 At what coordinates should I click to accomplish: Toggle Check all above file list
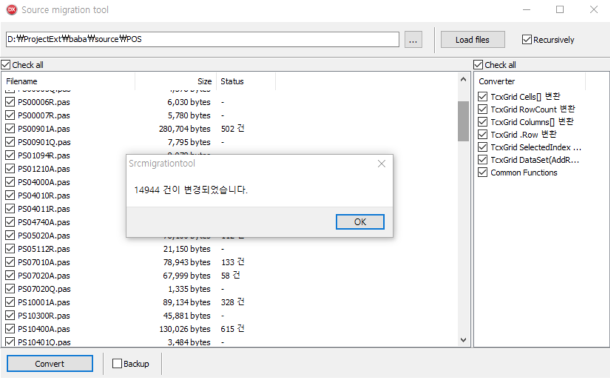click(6, 65)
